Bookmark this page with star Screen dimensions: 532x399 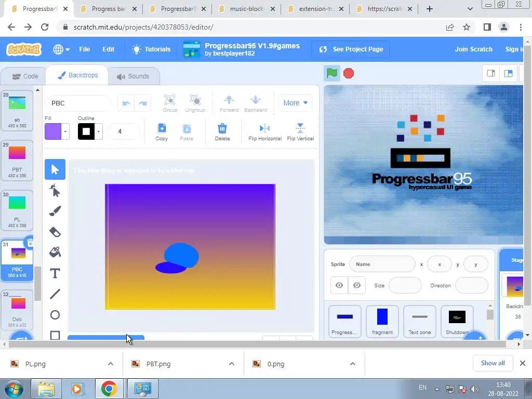(x=467, y=27)
